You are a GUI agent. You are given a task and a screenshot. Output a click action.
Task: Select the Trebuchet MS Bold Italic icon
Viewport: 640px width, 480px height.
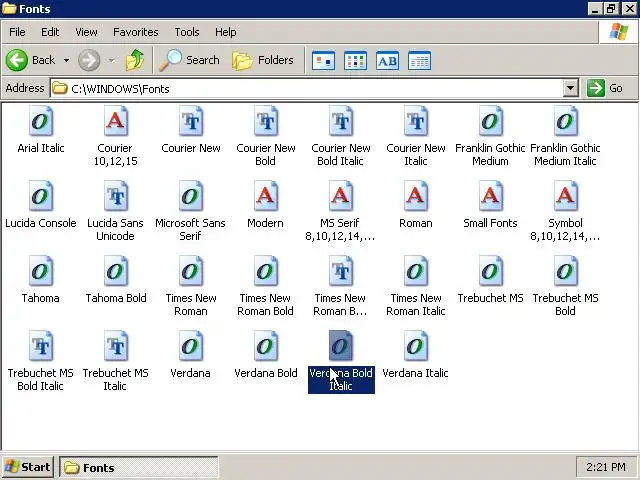pyautogui.click(x=41, y=347)
